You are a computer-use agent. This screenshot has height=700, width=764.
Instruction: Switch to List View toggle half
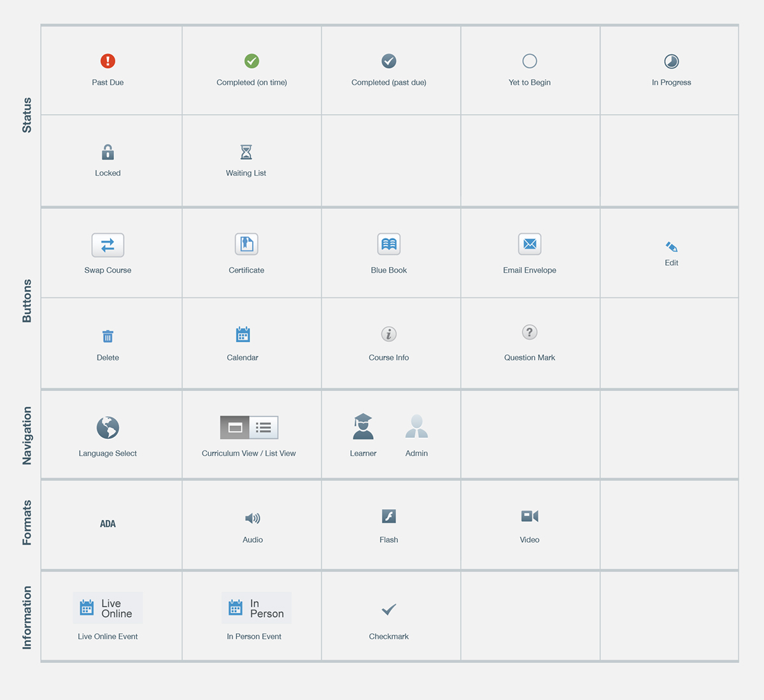click(x=264, y=427)
